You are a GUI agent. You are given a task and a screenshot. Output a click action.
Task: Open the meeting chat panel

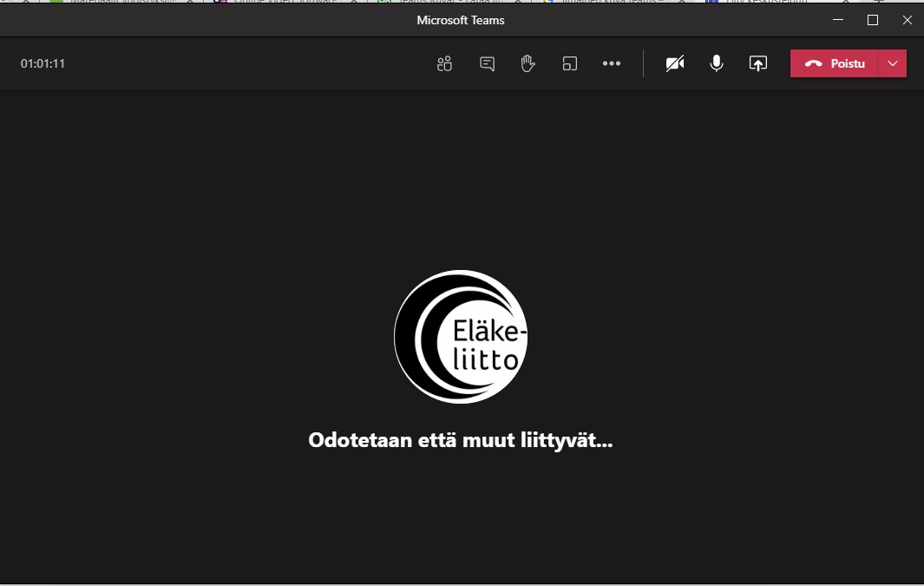(x=487, y=63)
